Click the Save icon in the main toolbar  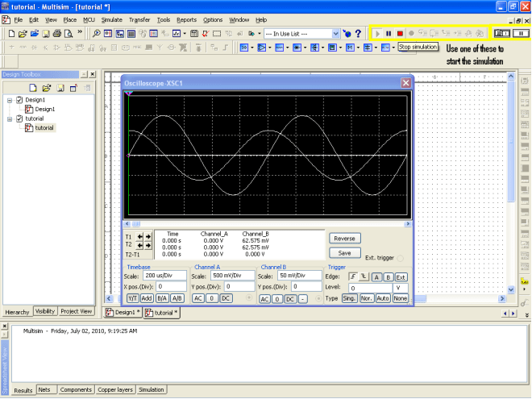coord(45,34)
